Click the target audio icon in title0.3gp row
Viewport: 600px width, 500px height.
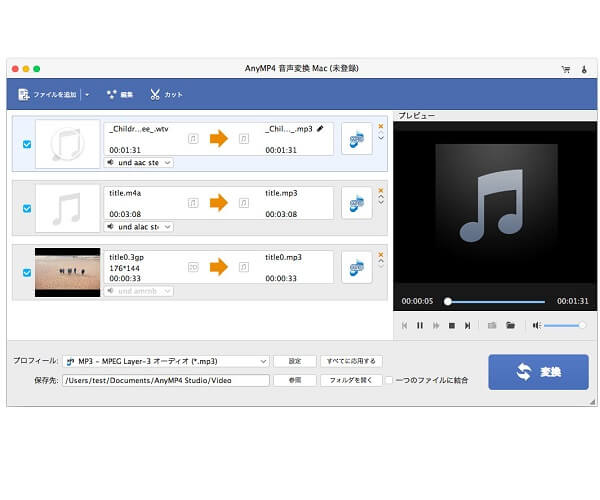244,267
